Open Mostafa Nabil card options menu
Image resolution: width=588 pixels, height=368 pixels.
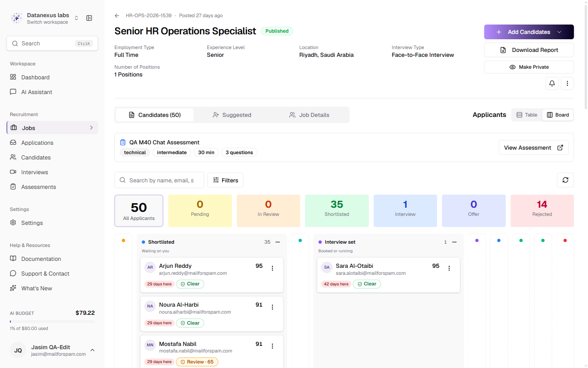[272, 346]
